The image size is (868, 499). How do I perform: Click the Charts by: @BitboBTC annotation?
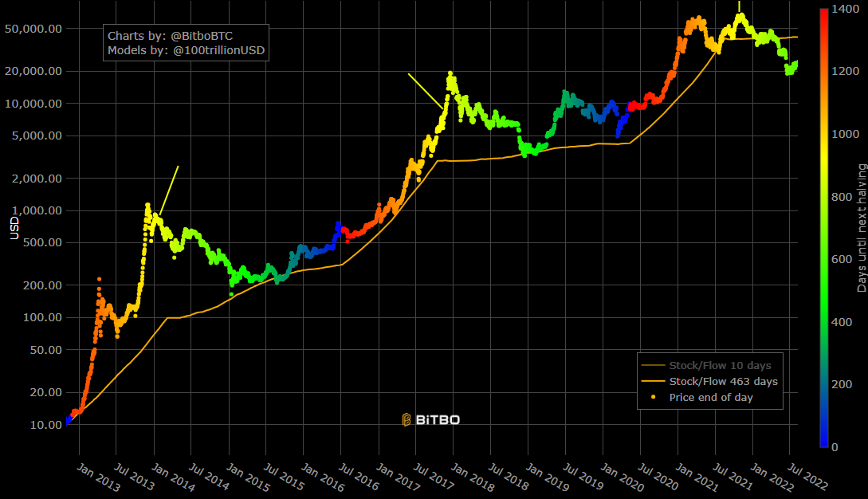point(170,36)
